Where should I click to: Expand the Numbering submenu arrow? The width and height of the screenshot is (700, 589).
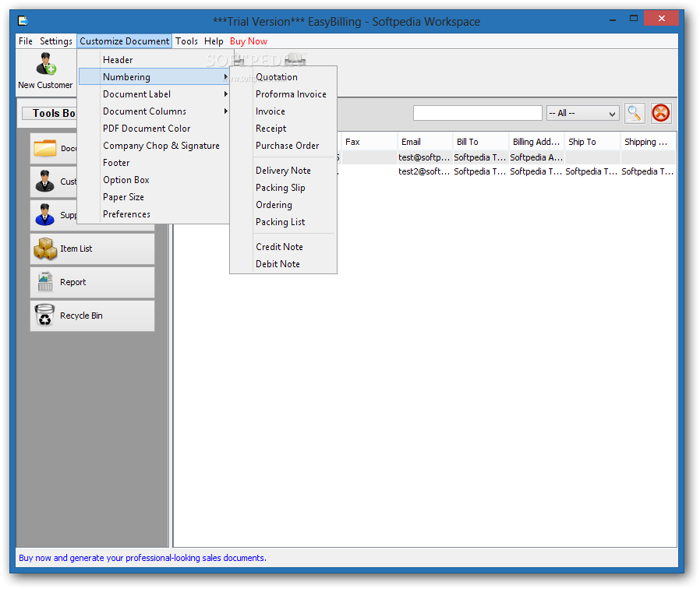coord(226,77)
